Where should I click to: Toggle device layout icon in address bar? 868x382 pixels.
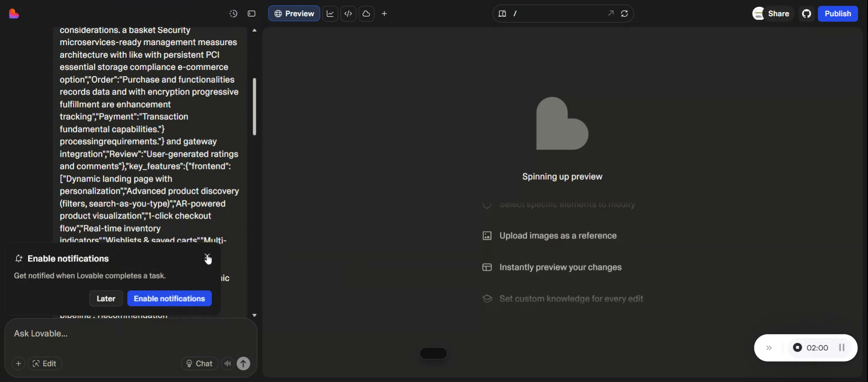[502, 14]
